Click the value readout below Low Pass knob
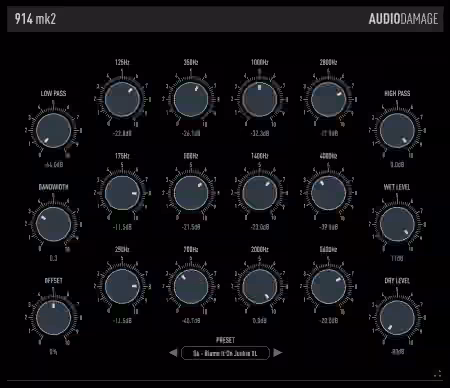 pyautogui.click(x=53, y=165)
